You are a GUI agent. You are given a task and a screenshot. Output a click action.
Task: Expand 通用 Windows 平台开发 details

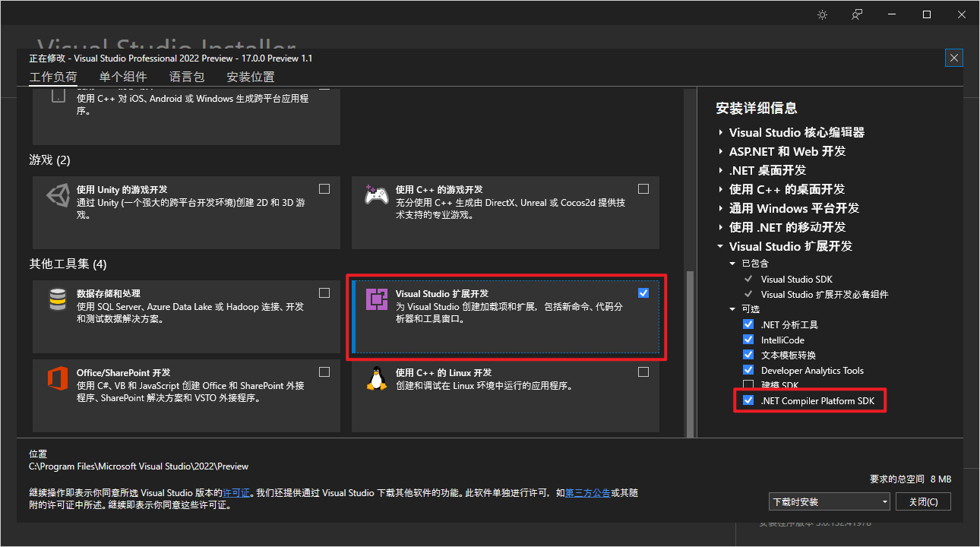[x=721, y=208]
